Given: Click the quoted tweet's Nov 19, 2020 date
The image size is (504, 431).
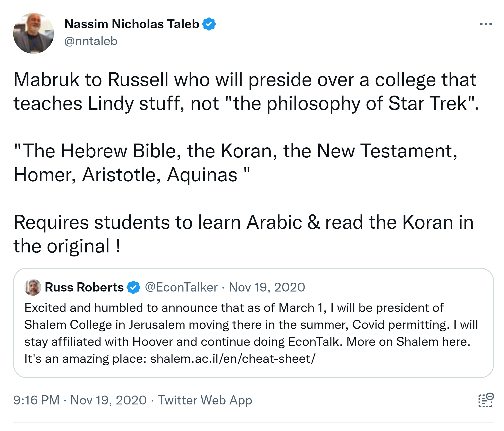Looking at the screenshot, I should coord(267,287).
